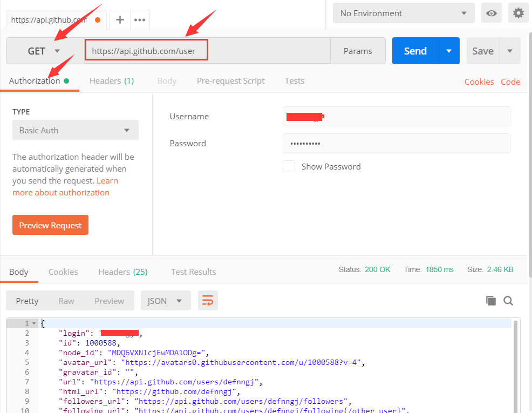Screen dimensions: 532x413
Task: Click the request URL input field
Action: point(207,51)
